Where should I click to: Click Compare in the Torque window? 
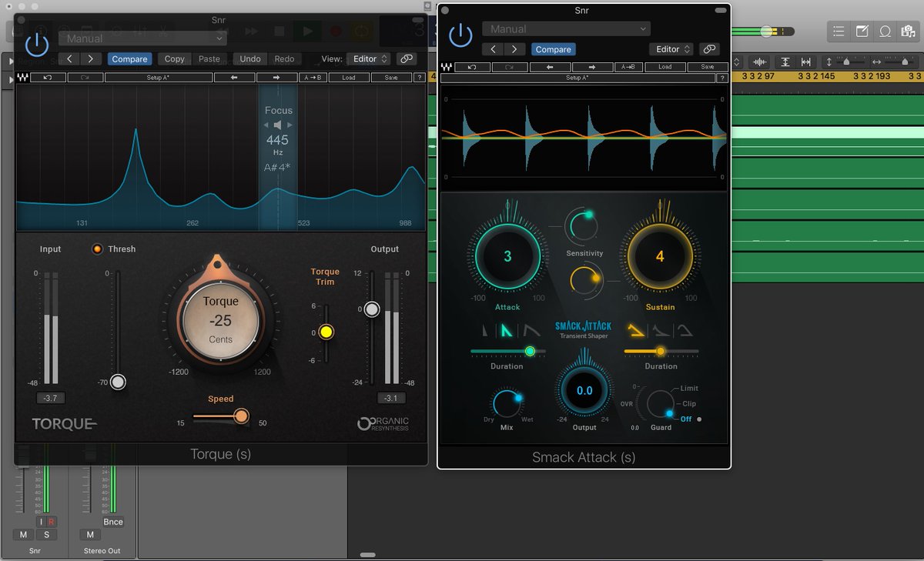point(129,59)
